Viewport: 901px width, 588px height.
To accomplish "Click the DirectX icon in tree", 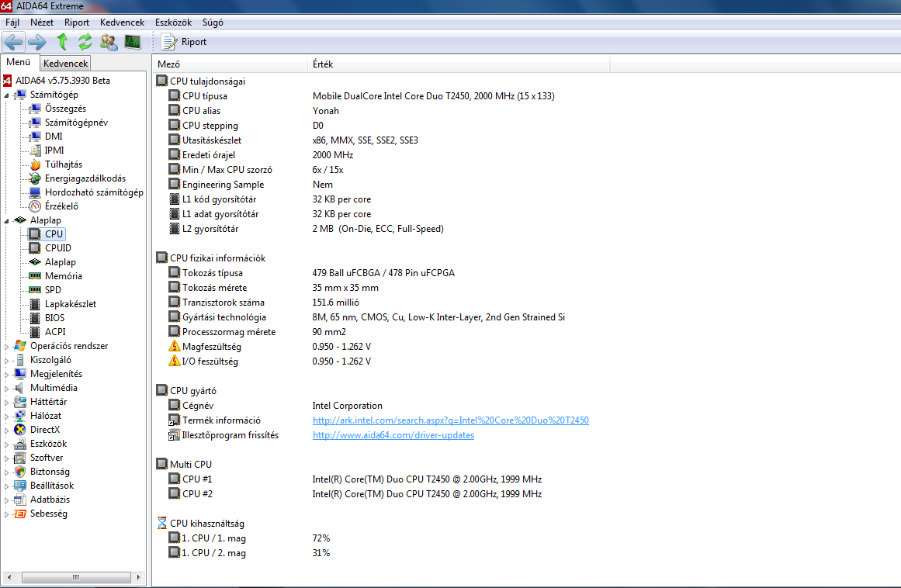I will click(x=20, y=430).
